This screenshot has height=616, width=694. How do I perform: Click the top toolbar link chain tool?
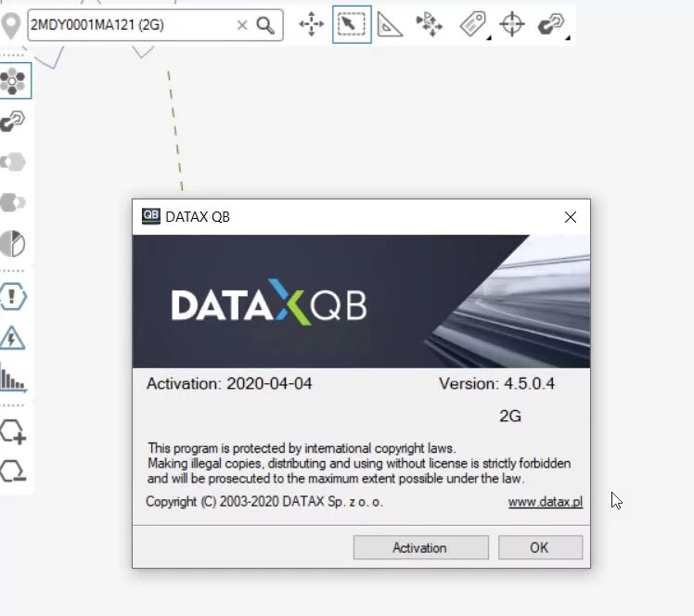(x=550, y=24)
